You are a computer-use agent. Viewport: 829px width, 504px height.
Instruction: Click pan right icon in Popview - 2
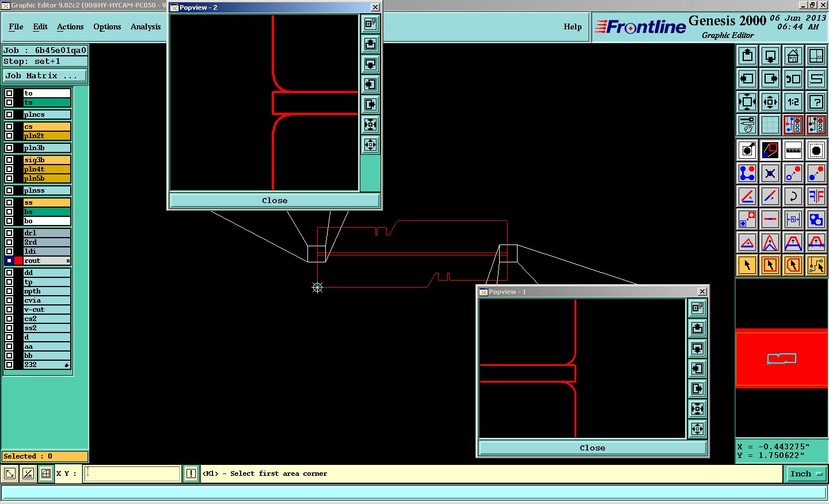pos(370,104)
